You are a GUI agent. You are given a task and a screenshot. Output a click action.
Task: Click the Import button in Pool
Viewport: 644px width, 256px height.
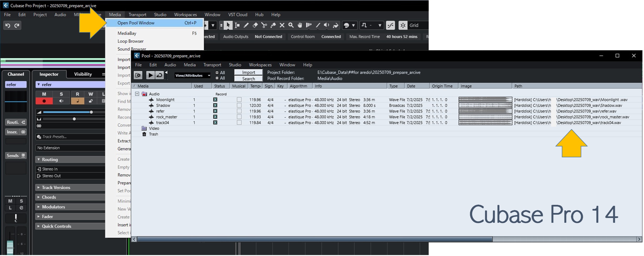click(x=249, y=72)
